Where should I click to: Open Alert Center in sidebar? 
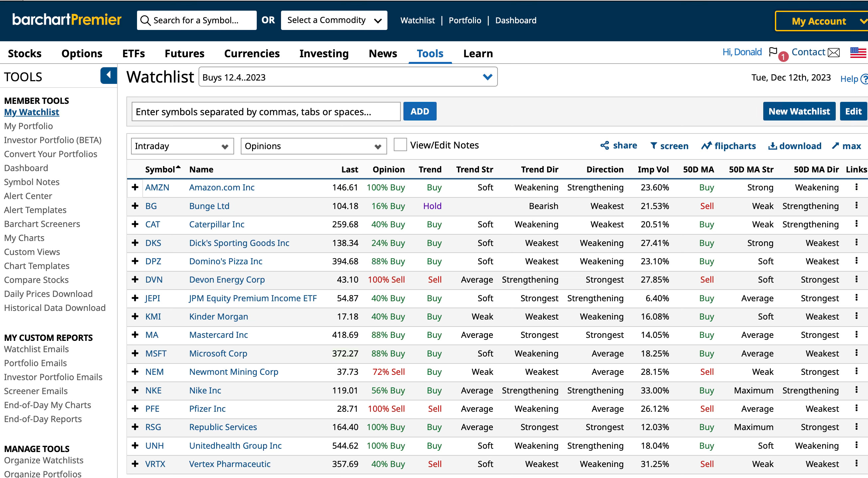28,196
